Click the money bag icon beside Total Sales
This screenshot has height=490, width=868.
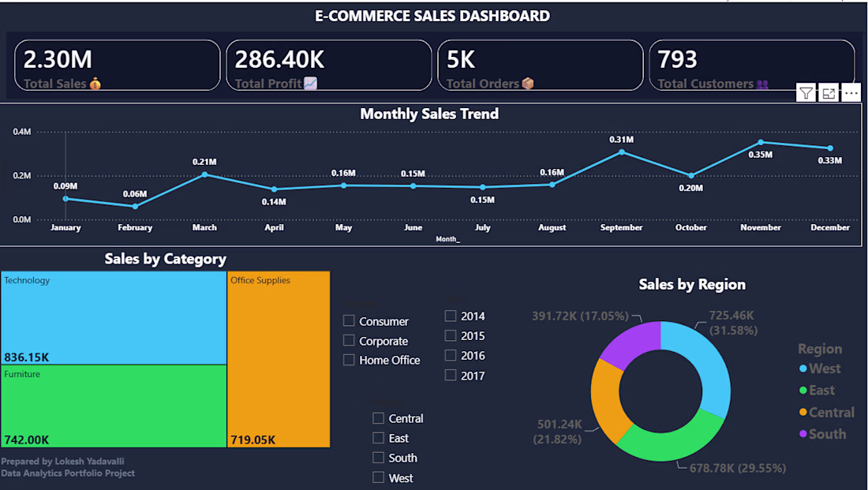95,84
